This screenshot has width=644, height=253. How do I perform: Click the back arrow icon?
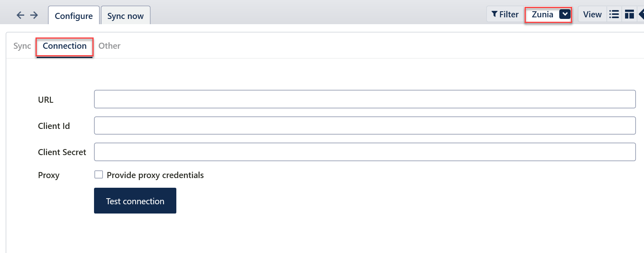(x=20, y=15)
